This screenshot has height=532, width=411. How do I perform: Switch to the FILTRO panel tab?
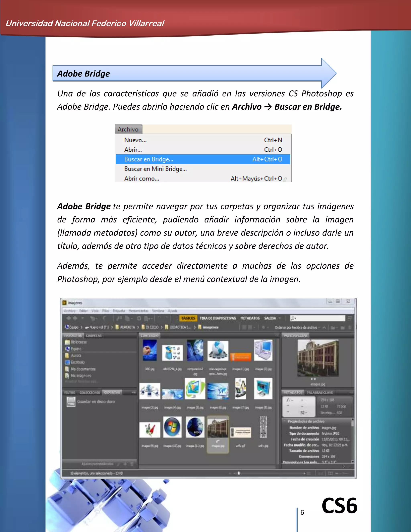click(x=70, y=393)
